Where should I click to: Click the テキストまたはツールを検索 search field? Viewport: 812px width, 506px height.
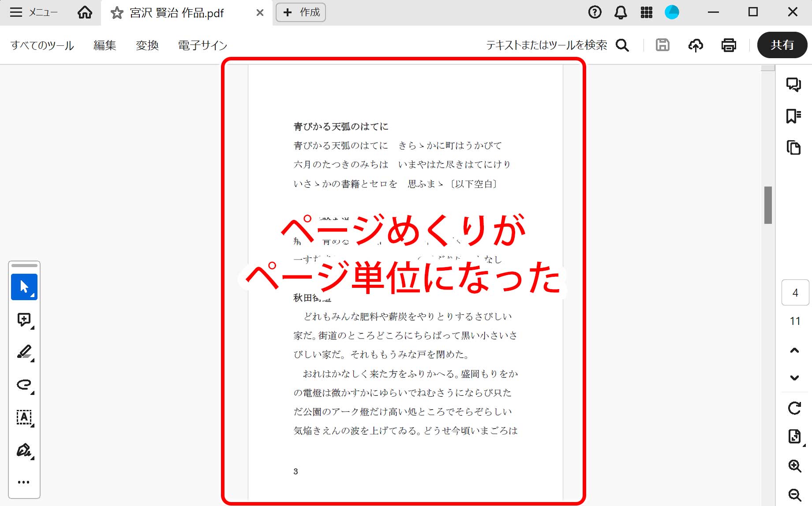click(x=546, y=45)
